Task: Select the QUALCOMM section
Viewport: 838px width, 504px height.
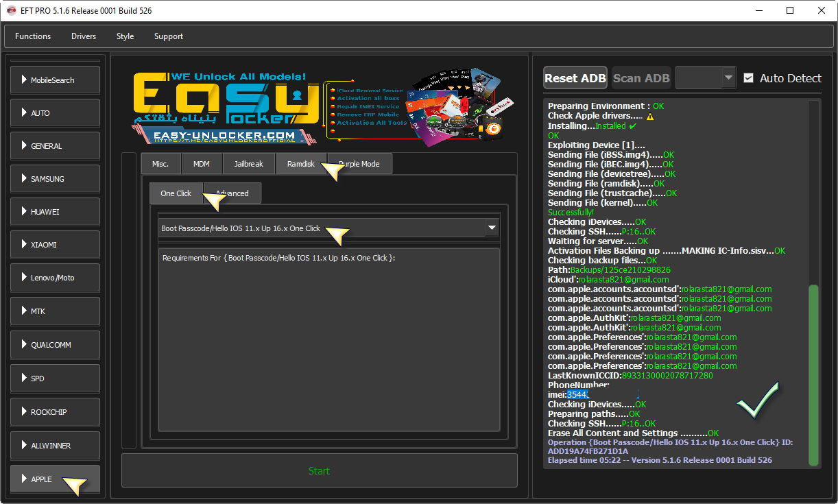Action: (55, 345)
